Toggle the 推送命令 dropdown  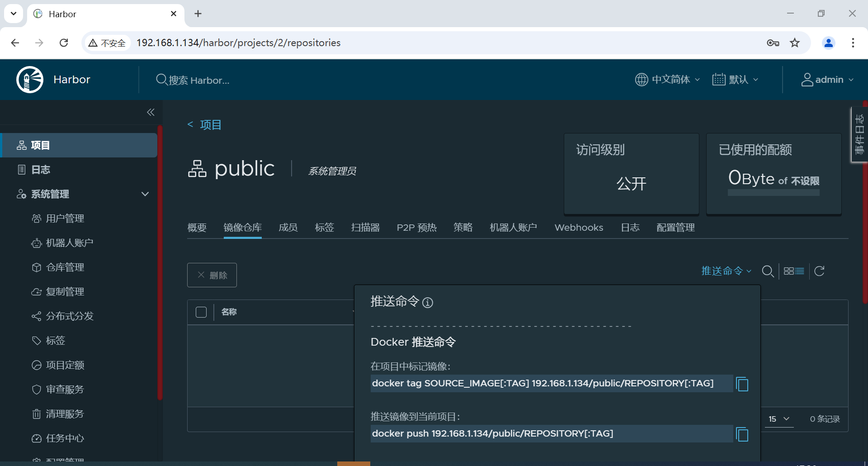pyautogui.click(x=726, y=271)
